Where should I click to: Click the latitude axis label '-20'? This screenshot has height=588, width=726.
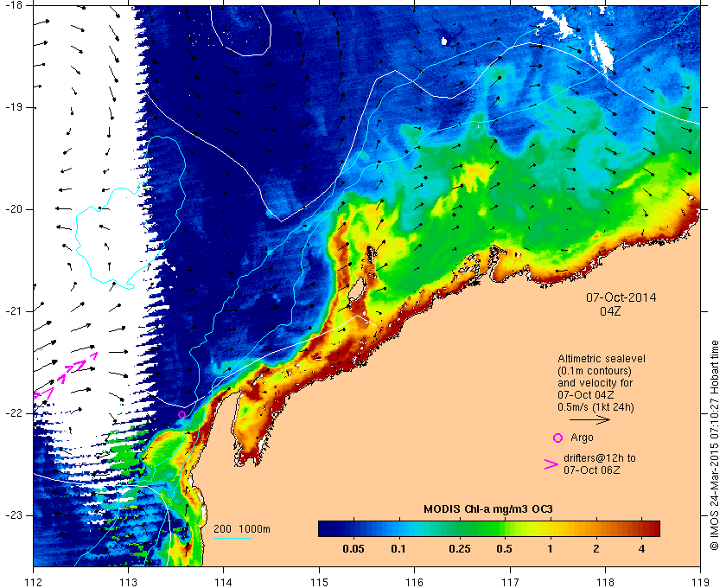pyautogui.click(x=13, y=209)
